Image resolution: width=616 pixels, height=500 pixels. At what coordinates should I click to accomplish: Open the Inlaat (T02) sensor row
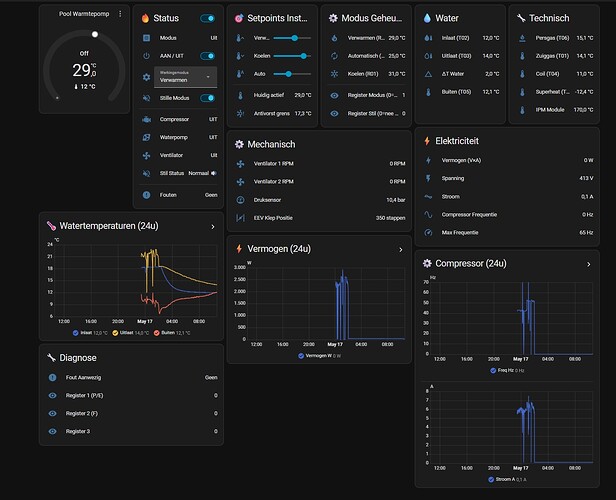point(461,38)
